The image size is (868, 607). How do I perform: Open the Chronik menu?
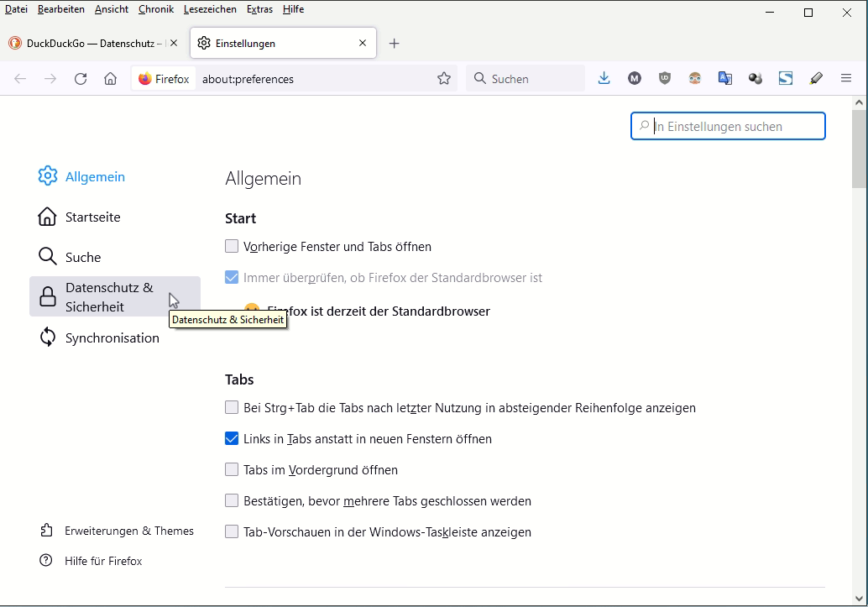tap(156, 9)
